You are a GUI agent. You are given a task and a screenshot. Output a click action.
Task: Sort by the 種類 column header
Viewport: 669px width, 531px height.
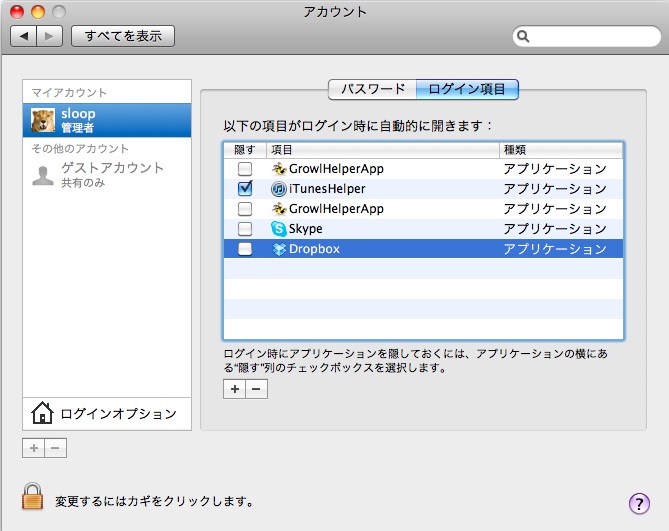click(561, 150)
